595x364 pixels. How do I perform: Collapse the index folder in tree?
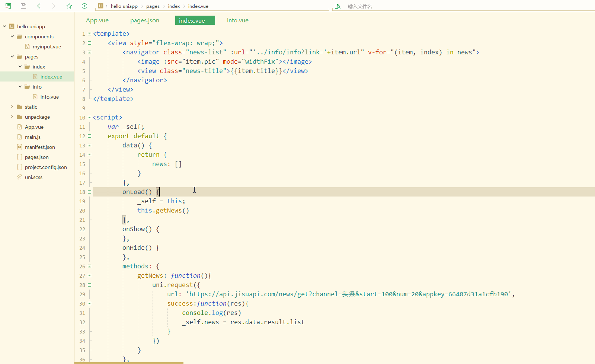tap(20, 67)
